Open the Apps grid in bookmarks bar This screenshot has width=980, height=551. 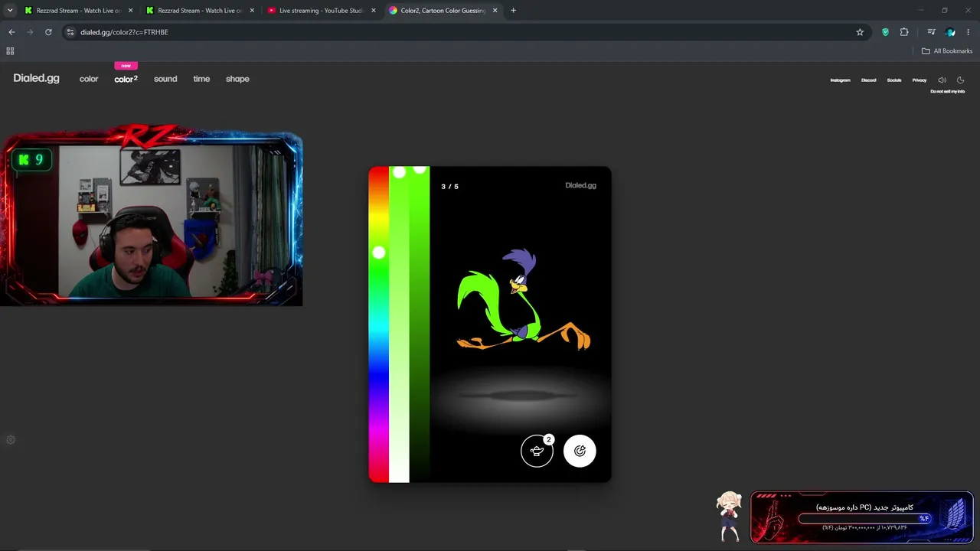[10, 51]
